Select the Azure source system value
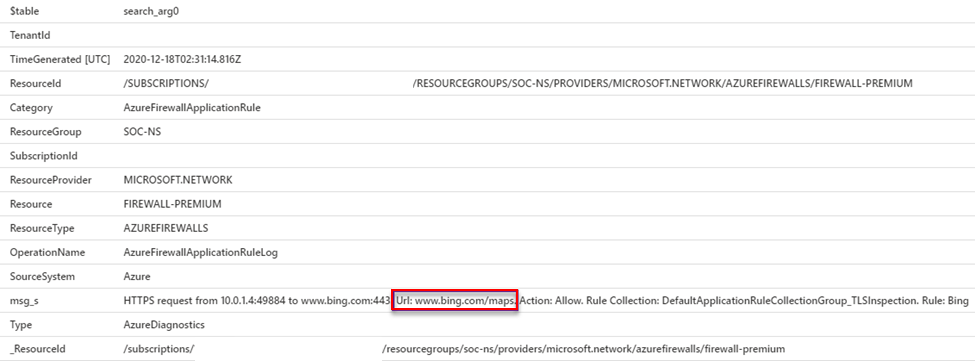Viewport: 975px width, 361px height. pyautogui.click(x=137, y=276)
